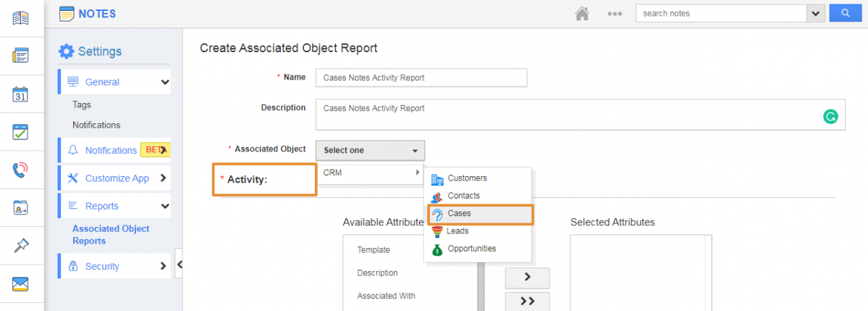This screenshot has width=868, height=311.
Task: Choose Opportunities in the CRM submenu
Action: 471,249
